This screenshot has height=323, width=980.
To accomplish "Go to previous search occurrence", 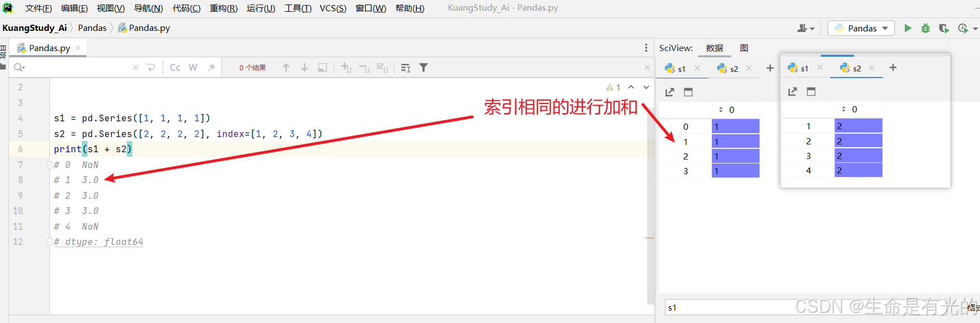I will point(286,67).
